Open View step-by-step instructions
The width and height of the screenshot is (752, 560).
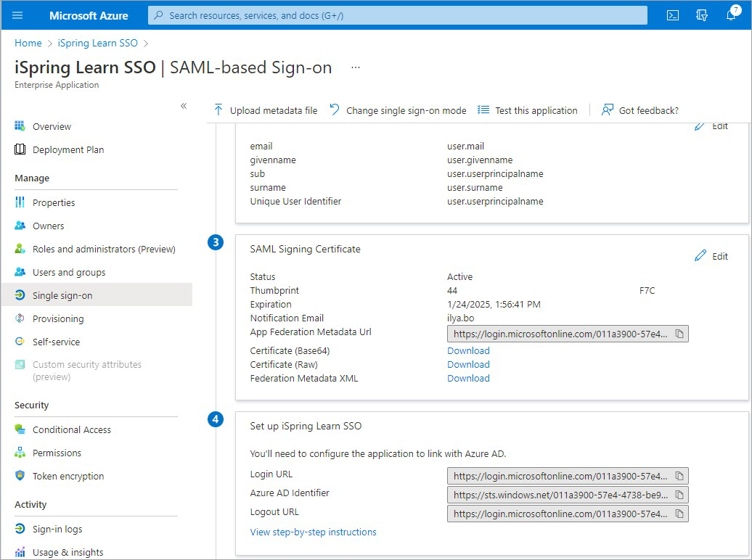point(313,532)
